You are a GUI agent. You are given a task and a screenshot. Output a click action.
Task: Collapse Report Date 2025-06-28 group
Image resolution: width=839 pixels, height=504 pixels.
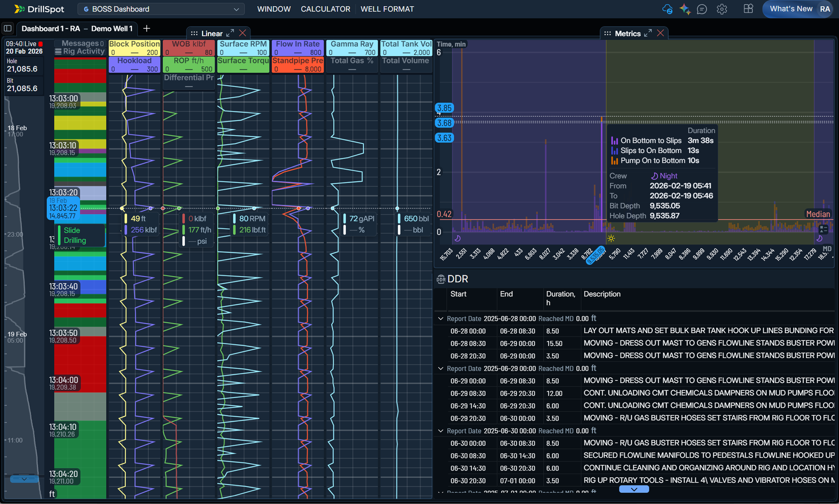click(441, 319)
